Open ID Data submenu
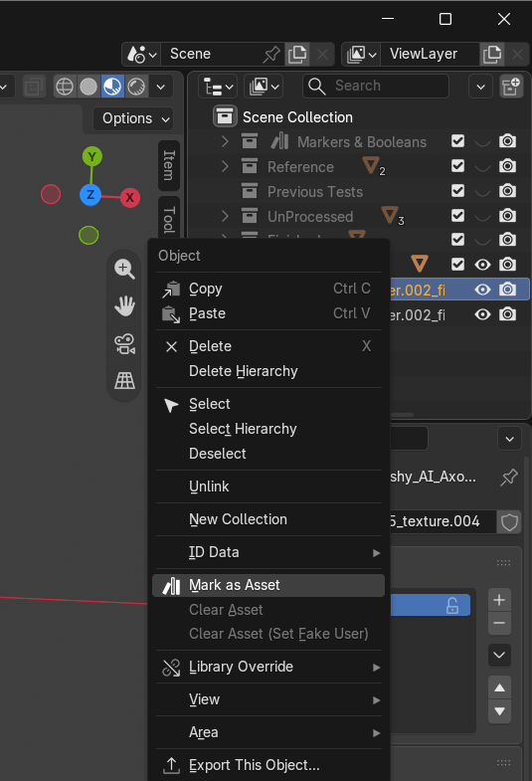Screen dimensions: 532x781 [x=268, y=552]
